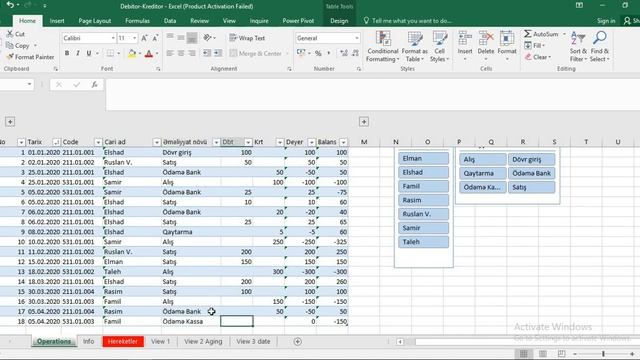The height and width of the screenshot is (360, 640).
Task: Click the Cut scissors command
Action: click(x=16, y=34)
